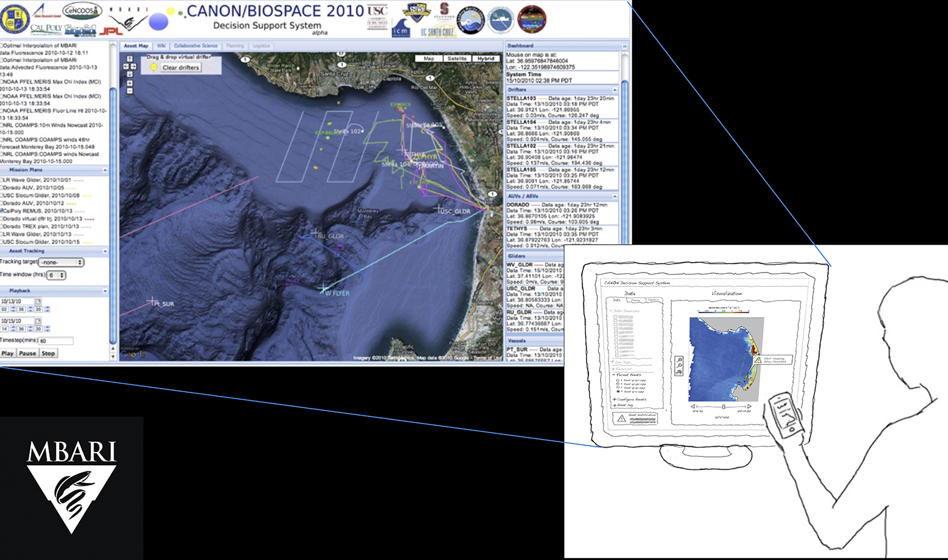
Task: Collapse the Asset Tracking section
Action: 105,251
